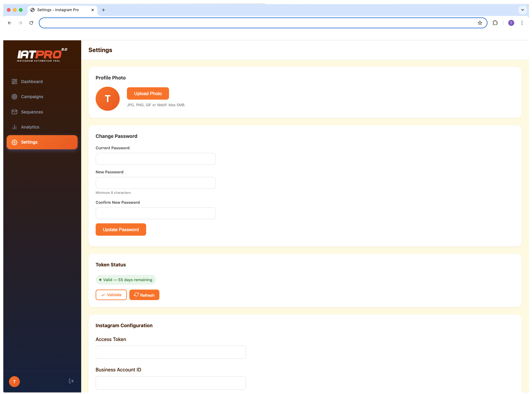
Task: Open the browser extensions puzzle icon
Action: (495, 23)
